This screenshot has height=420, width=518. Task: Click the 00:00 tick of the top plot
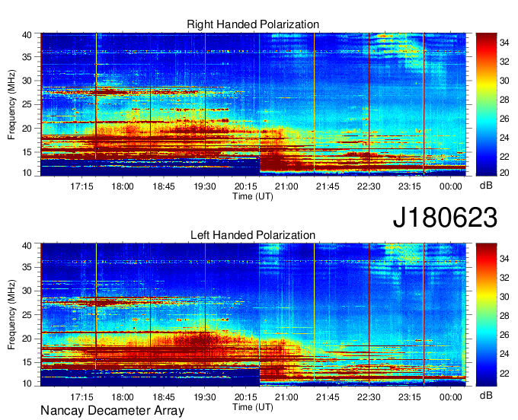[451, 186]
